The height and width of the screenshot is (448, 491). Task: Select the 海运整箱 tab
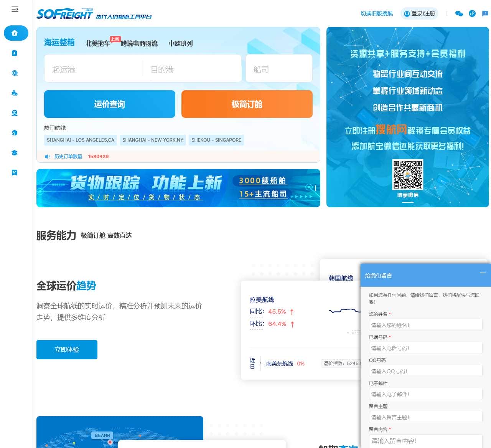59,43
